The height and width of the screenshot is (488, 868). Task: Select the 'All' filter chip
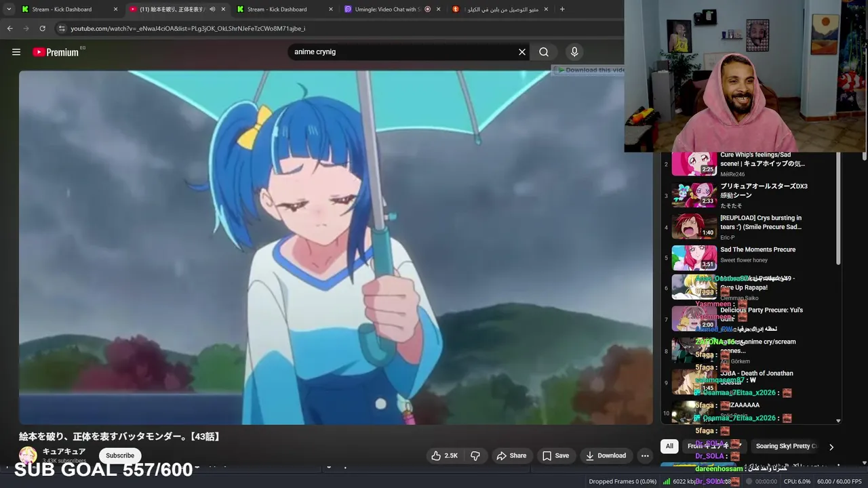coord(669,446)
